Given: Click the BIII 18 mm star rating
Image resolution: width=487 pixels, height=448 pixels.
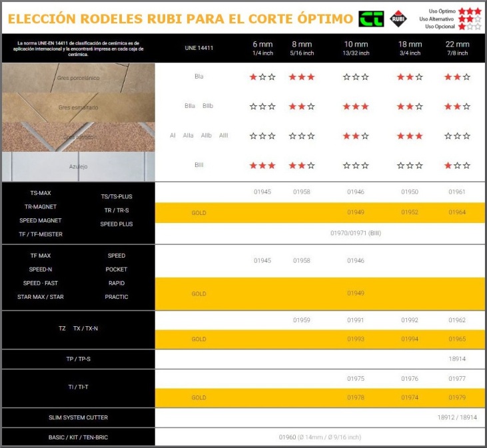Looking at the screenshot, I should click(410, 165).
